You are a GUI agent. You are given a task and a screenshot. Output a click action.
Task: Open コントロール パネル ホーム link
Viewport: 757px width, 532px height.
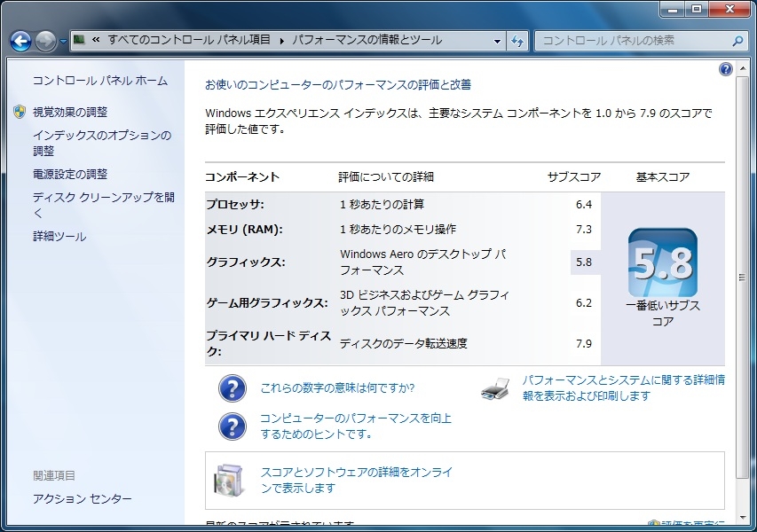click(99, 81)
